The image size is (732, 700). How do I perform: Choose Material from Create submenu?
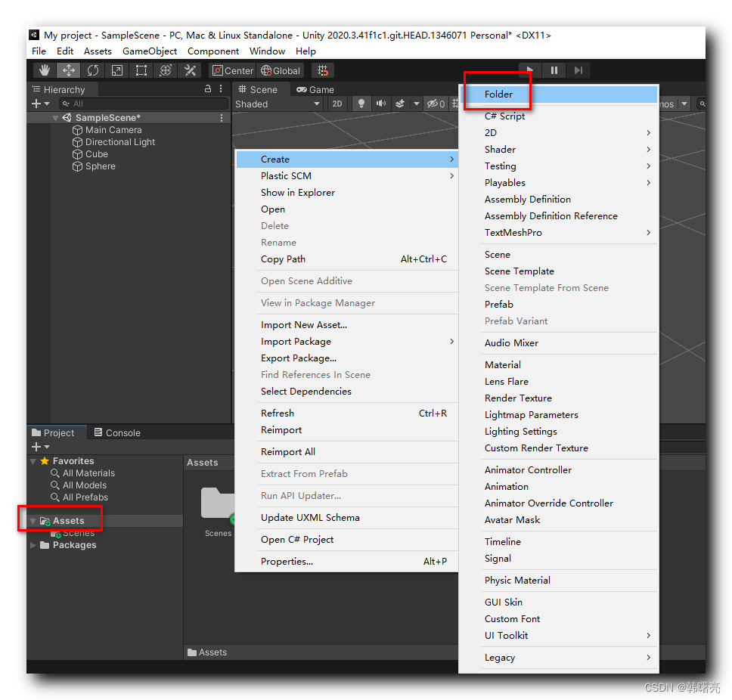coord(558,365)
